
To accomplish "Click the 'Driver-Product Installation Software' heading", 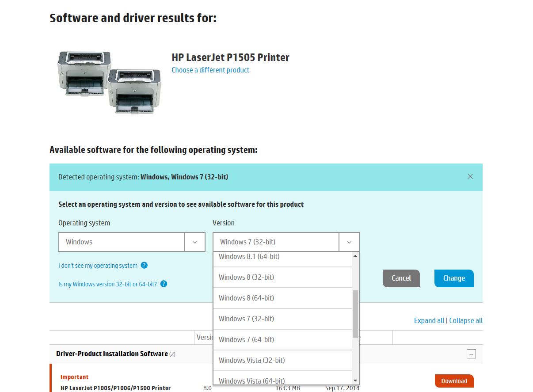I will pyautogui.click(x=112, y=354).
